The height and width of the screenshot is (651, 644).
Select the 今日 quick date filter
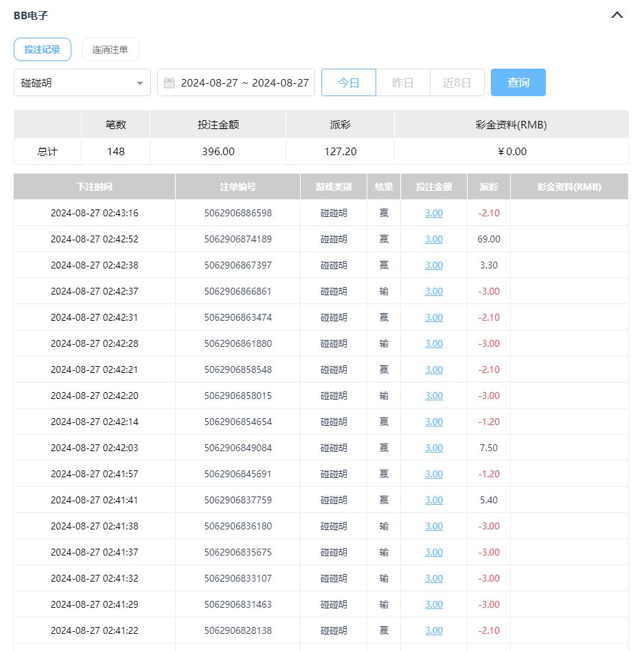349,82
